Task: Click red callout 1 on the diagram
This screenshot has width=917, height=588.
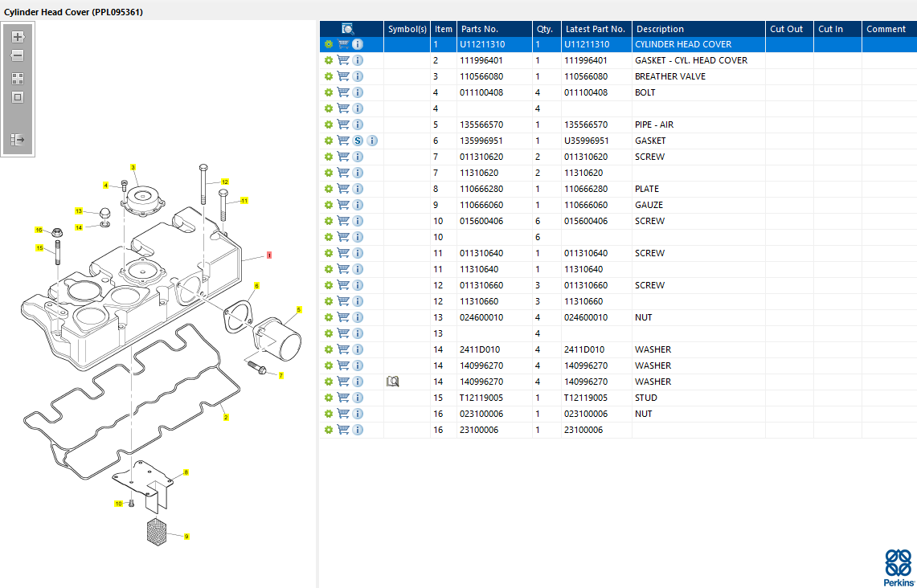Action: (x=269, y=255)
